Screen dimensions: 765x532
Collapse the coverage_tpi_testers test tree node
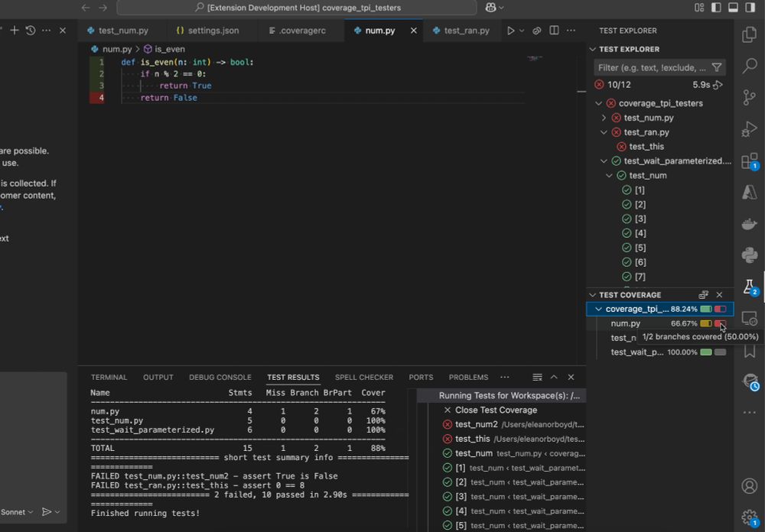coord(599,103)
